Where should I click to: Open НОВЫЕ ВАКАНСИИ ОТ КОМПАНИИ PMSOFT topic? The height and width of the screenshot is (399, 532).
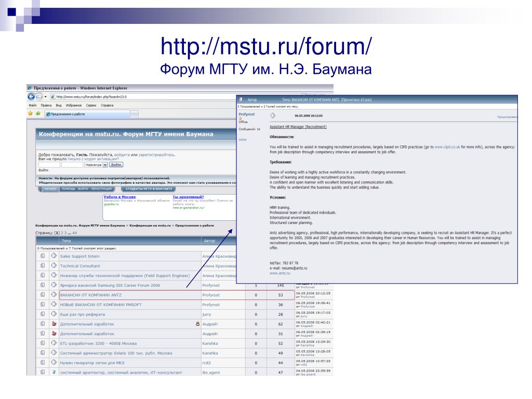(x=101, y=304)
